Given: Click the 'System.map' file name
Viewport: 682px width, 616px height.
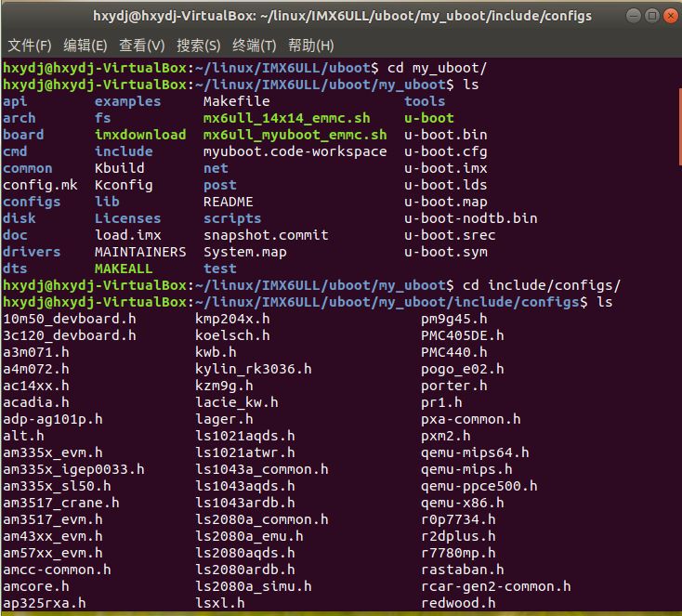Looking at the screenshot, I should click(x=245, y=252).
